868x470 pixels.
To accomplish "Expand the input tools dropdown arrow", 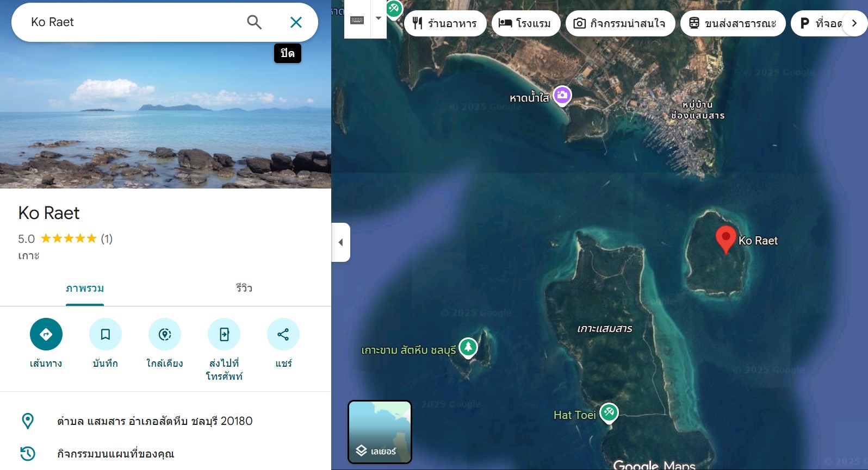I will [x=379, y=19].
